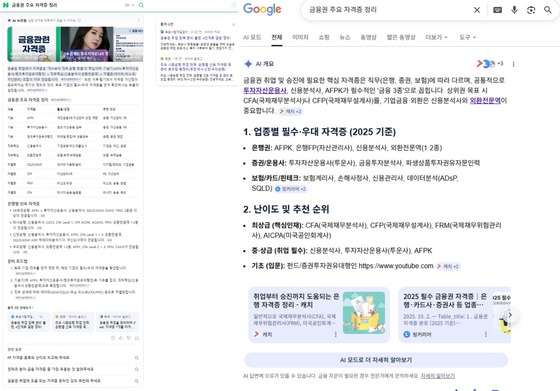
Task: Click the 증권/운용사: bullet text
Action: tap(366, 163)
